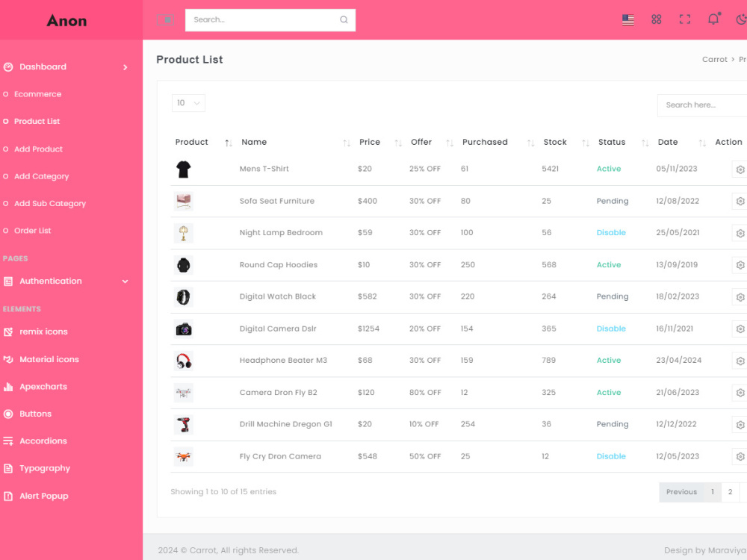Open Ecommerce in the sidebar

tap(37, 94)
